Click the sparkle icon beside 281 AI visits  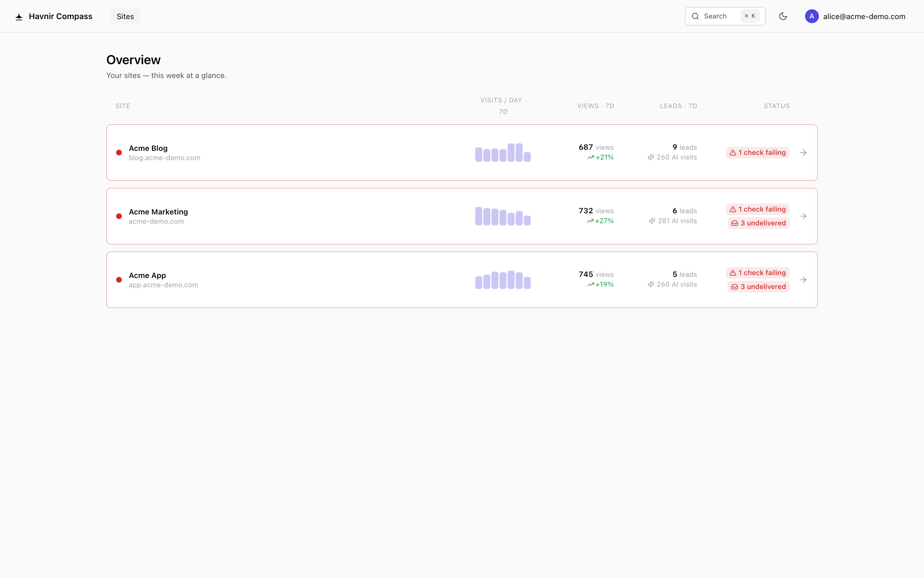pos(652,221)
